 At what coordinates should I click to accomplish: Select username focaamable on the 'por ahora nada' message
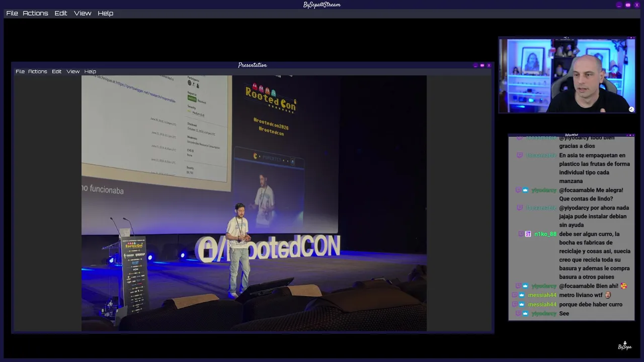(x=541, y=208)
